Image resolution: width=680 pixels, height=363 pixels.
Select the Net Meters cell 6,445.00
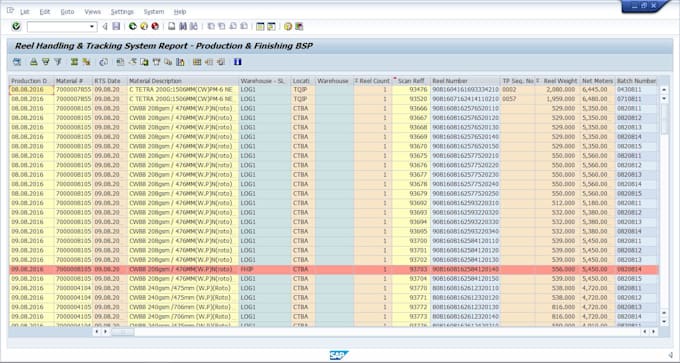point(598,90)
